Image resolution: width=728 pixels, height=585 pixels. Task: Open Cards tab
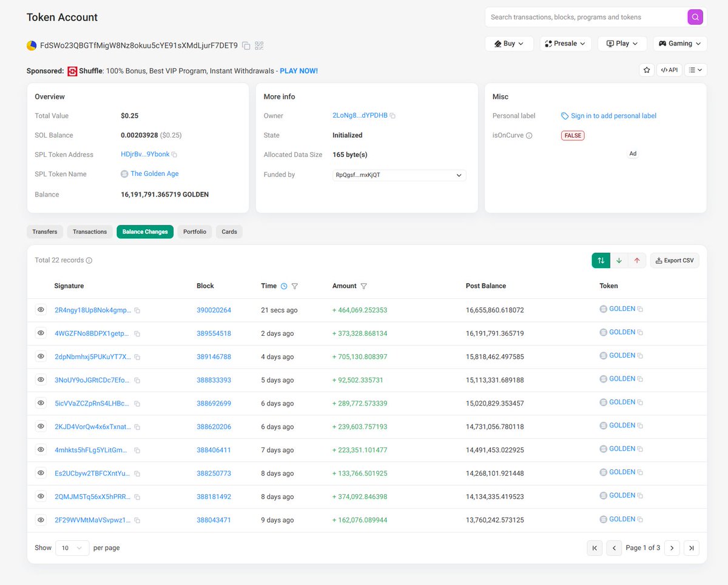tap(229, 232)
